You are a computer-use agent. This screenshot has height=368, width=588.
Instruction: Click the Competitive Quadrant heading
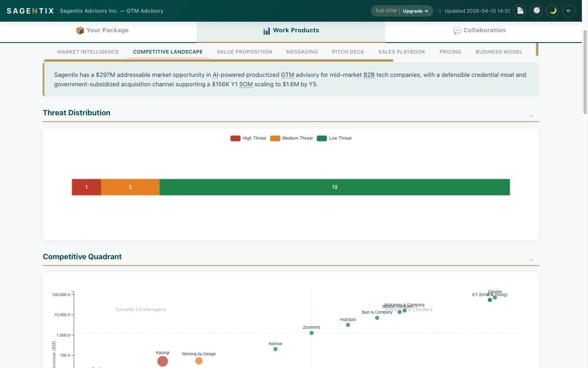pos(82,257)
